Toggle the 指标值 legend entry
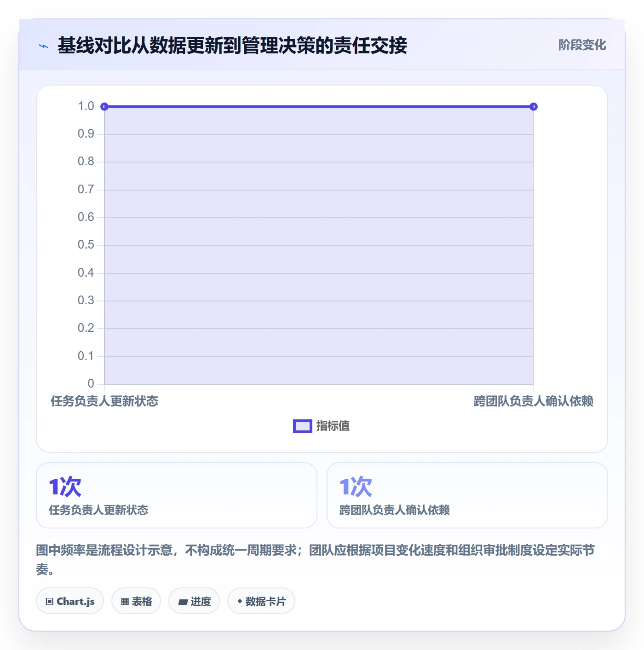The image size is (644, 650). 322,426
